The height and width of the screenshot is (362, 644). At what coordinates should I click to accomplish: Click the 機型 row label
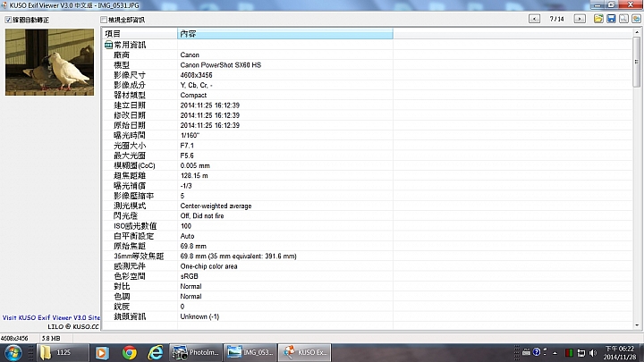click(122, 65)
